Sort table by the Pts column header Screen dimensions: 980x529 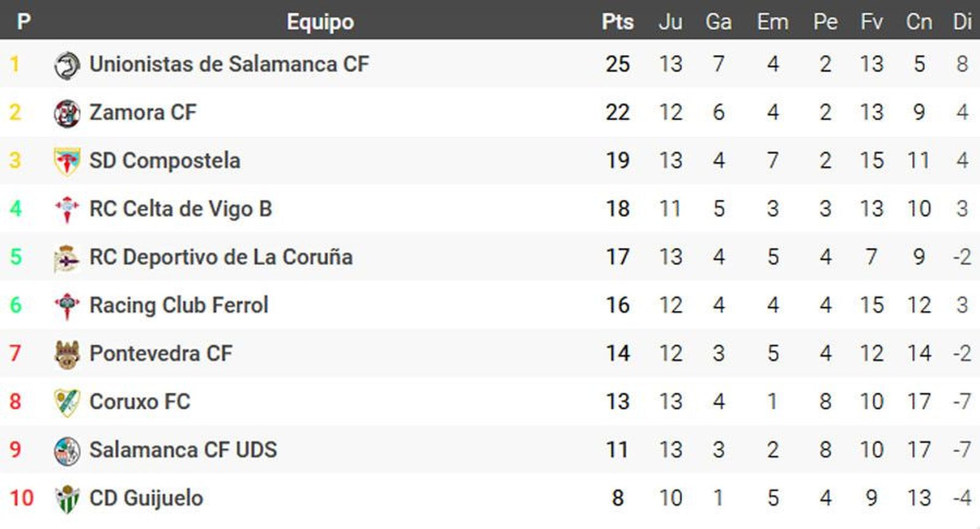coord(617,22)
